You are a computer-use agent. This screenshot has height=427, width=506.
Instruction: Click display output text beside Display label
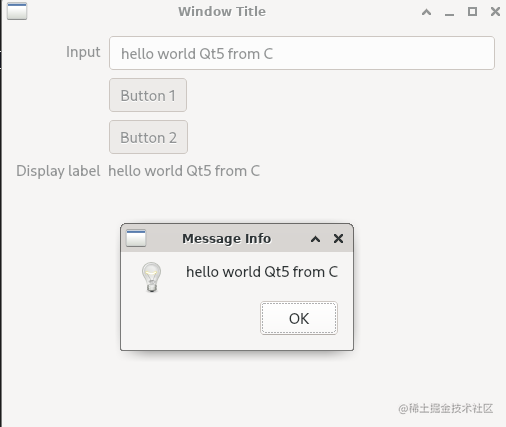184,171
